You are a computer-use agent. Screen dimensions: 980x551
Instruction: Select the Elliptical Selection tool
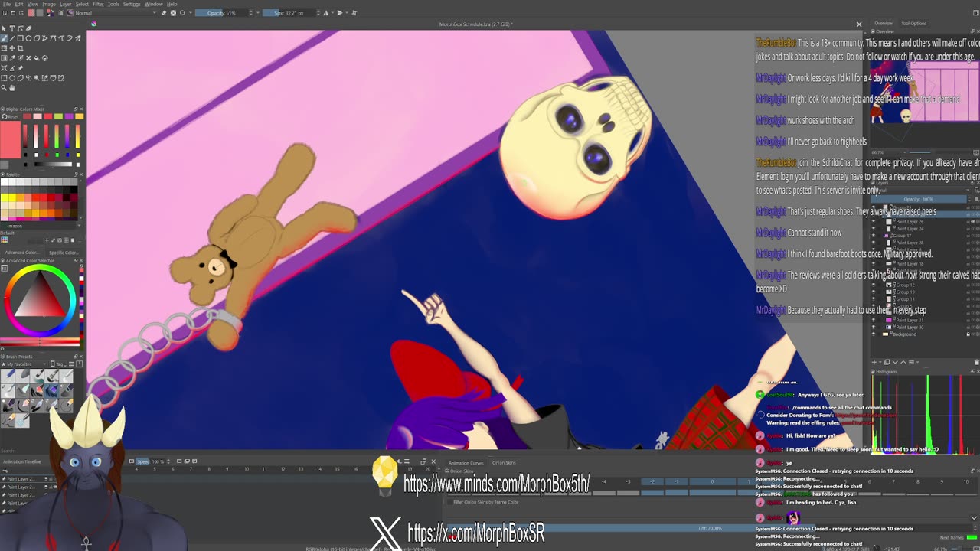click(12, 78)
